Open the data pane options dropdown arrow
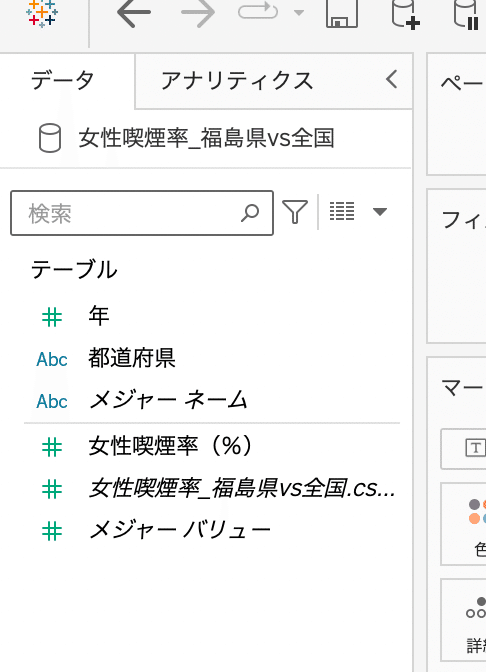Image resolution: width=486 pixels, height=672 pixels. click(x=380, y=212)
